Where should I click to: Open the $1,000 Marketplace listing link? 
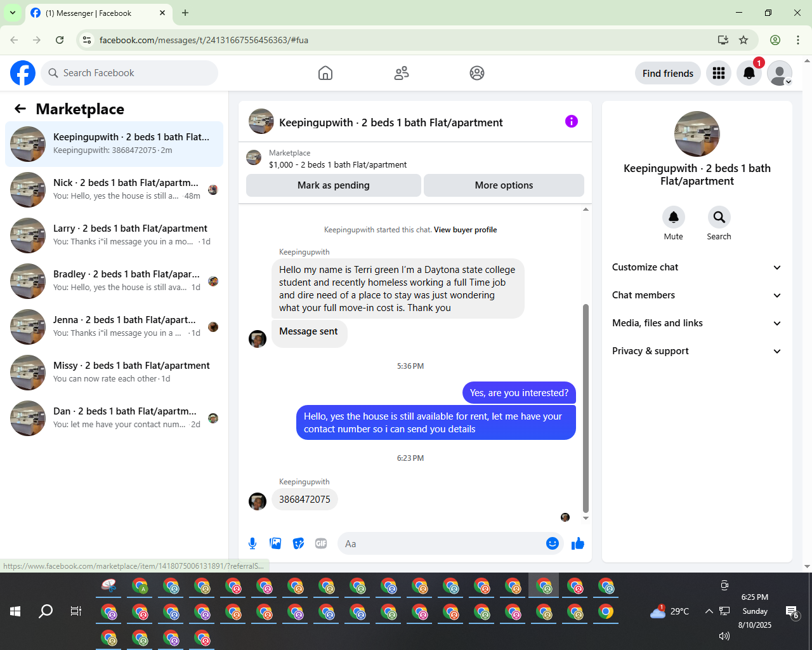(338, 164)
